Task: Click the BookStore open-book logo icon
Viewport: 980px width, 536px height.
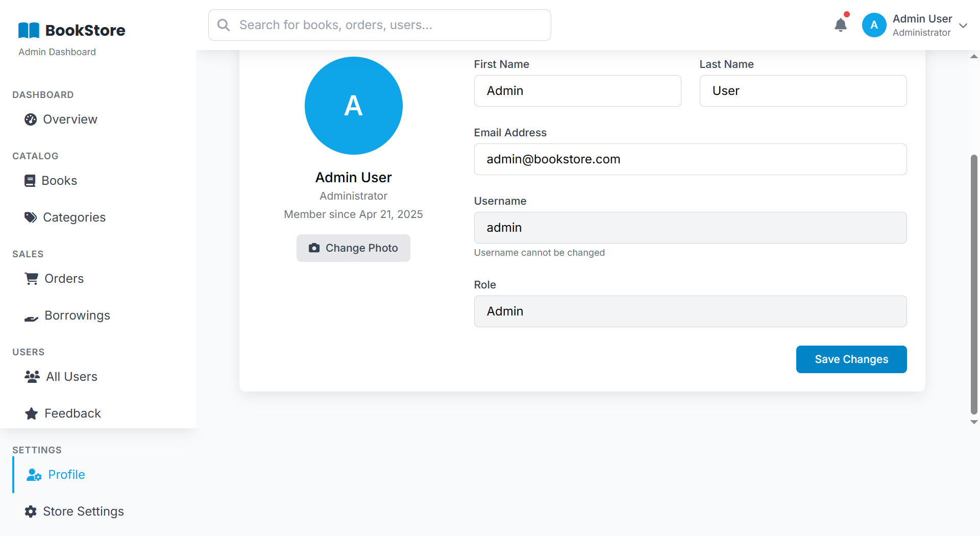Action: (29, 31)
